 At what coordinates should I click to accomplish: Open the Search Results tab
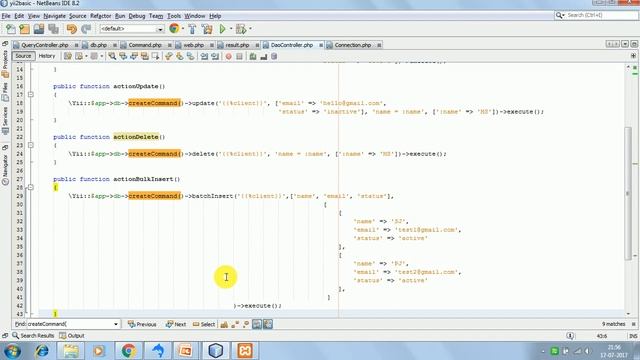pos(33,336)
